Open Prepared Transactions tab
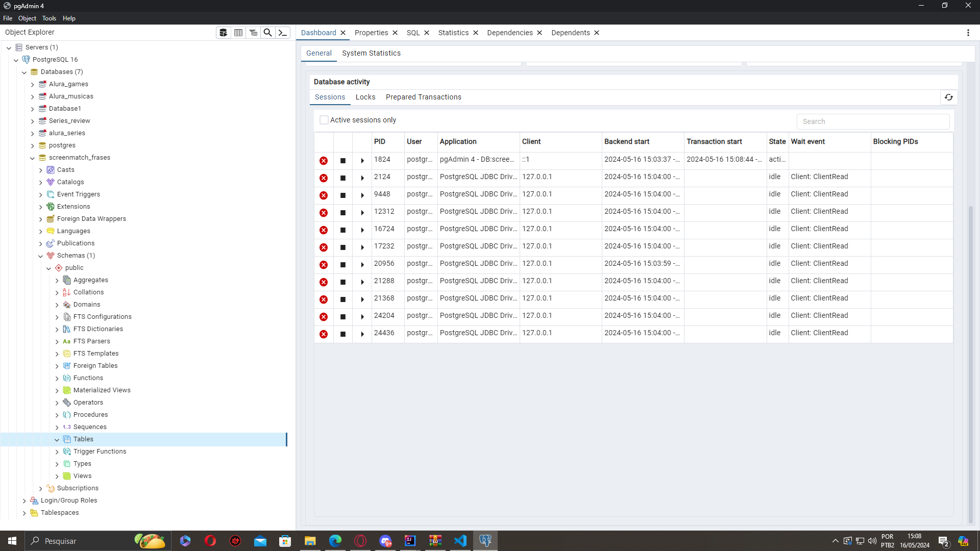This screenshot has height=551, width=980. pyautogui.click(x=423, y=97)
